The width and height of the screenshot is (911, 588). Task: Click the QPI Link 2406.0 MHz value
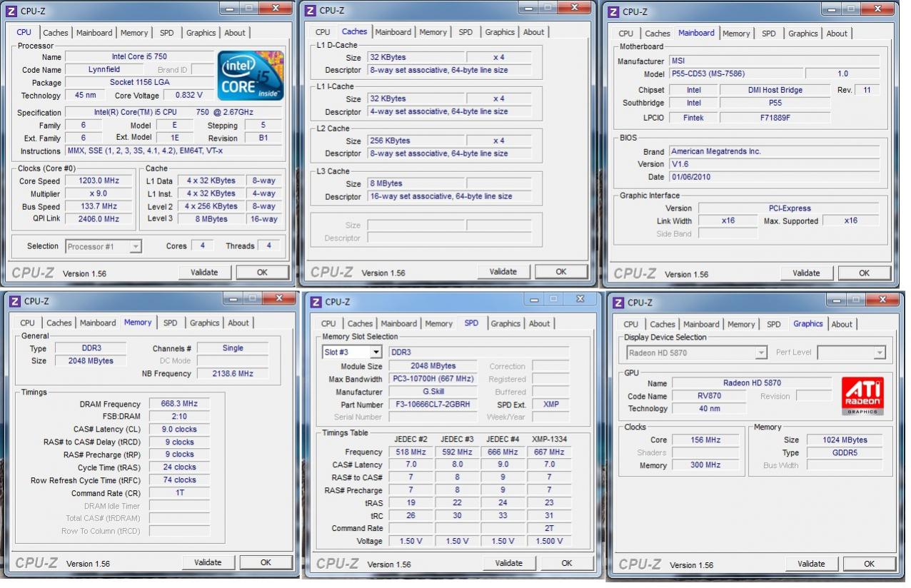(x=99, y=220)
